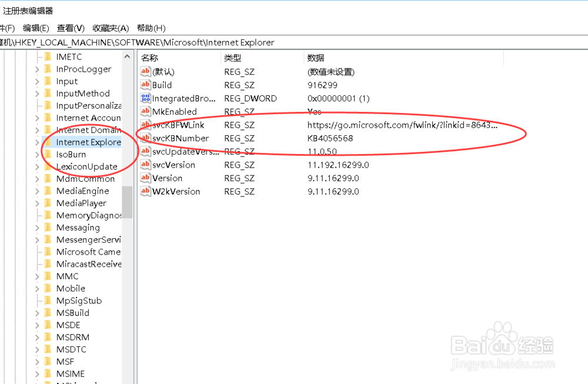Open the 收藏夹(A) menu
This screenshot has width=588, height=384.
point(111,28)
